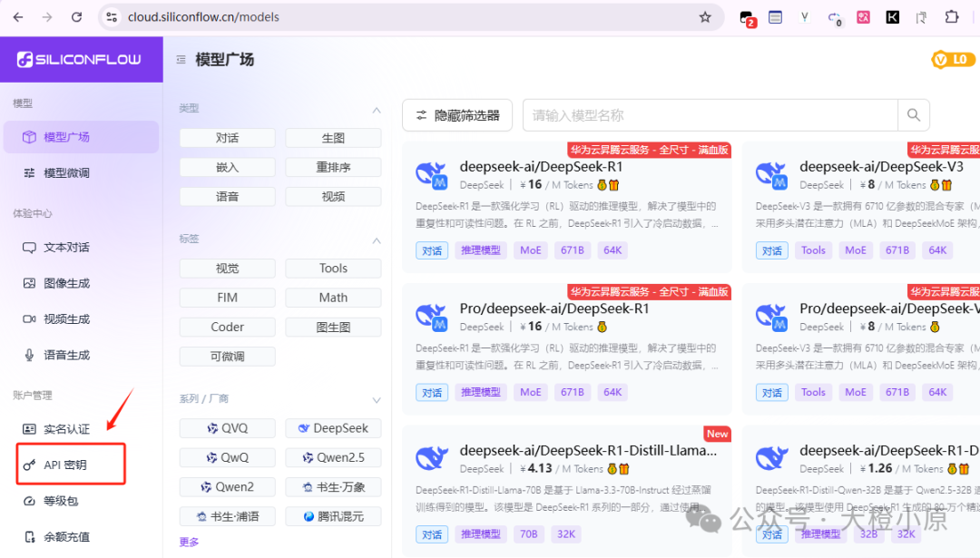Filter by the QwQ series

pos(228,458)
